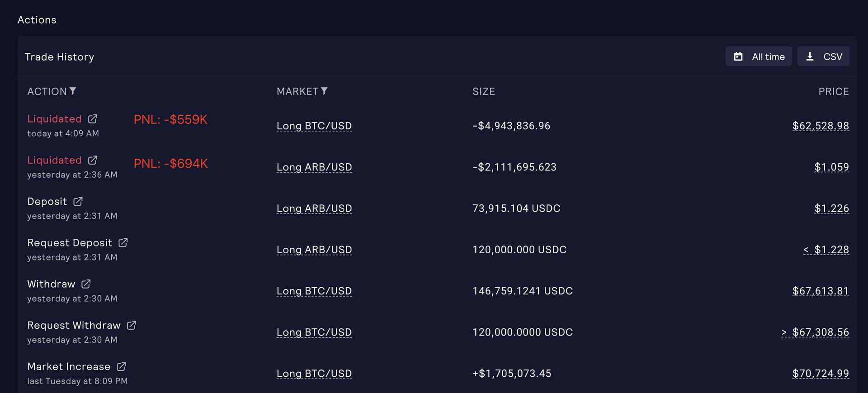Open external link for today's Liquidated trade

(x=93, y=118)
